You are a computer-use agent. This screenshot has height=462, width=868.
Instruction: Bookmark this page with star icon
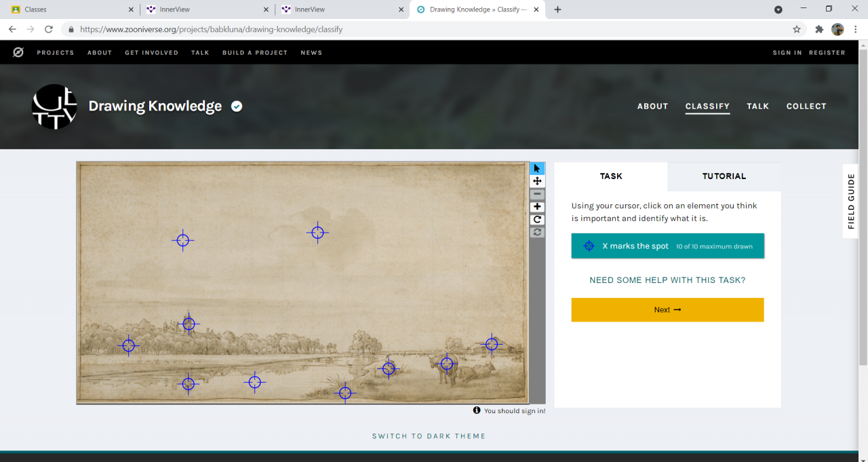click(x=797, y=29)
